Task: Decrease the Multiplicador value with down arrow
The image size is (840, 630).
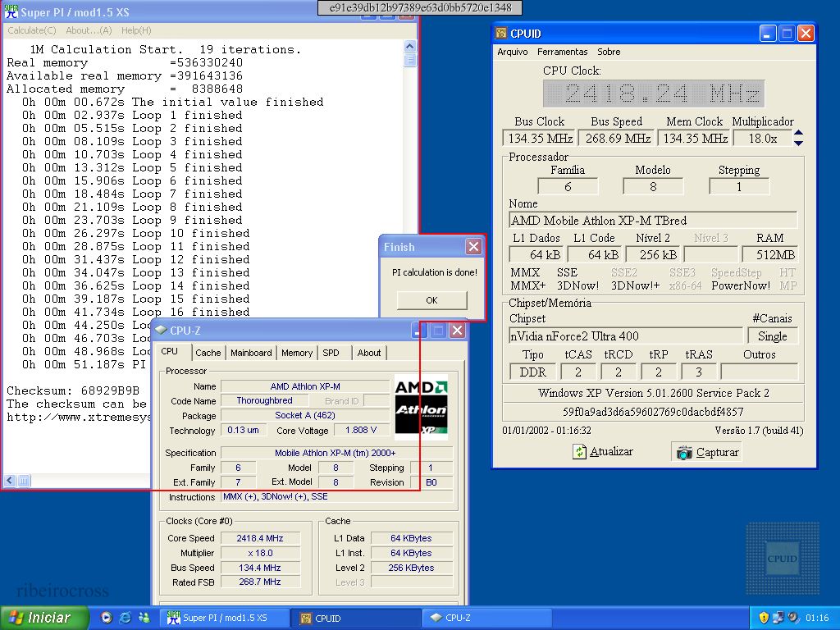Action: pyautogui.click(x=798, y=143)
